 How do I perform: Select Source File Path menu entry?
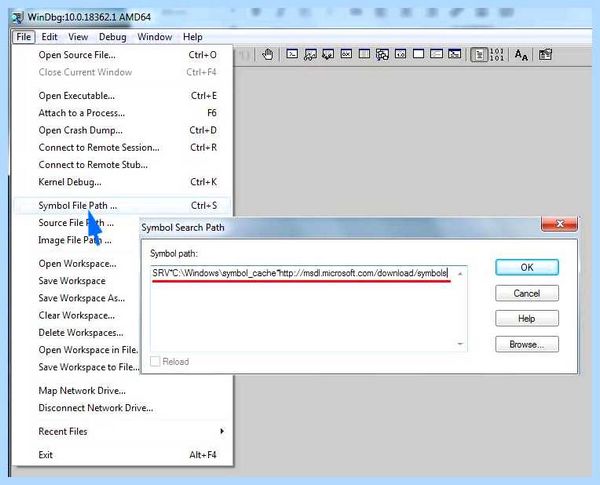[76, 223]
